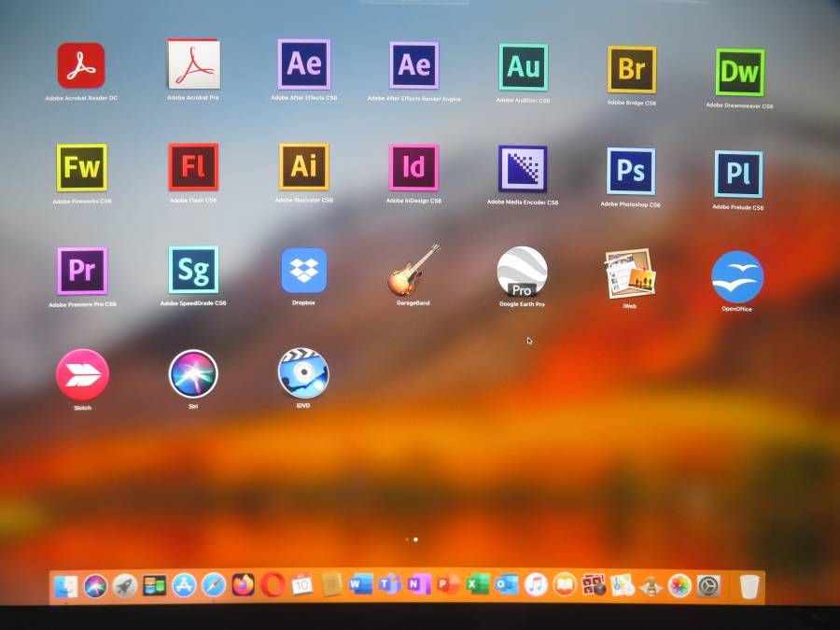Launch Opera browser from the Dock
Image resolution: width=840 pixels, height=630 pixels.
(x=273, y=585)
